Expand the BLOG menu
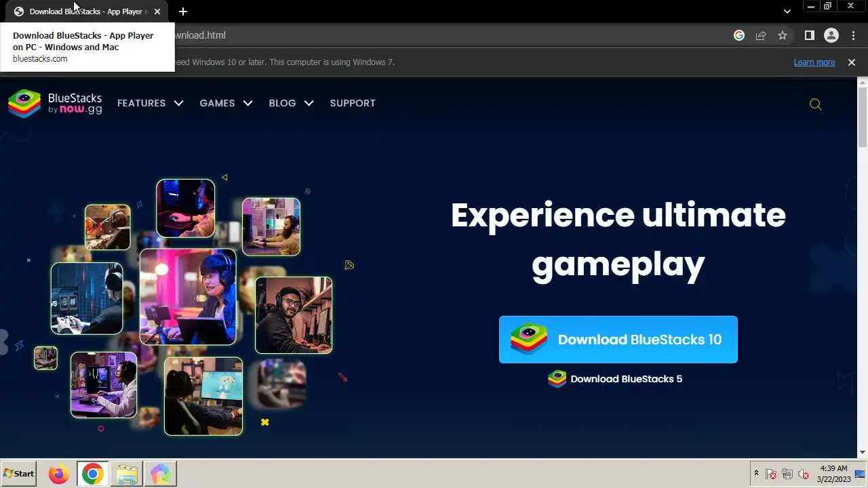 pyautogui.click(x=291, y=103)
